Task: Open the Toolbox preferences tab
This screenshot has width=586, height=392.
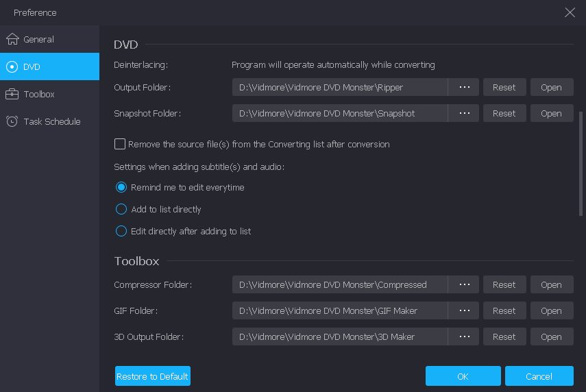Action: (39, 94)
